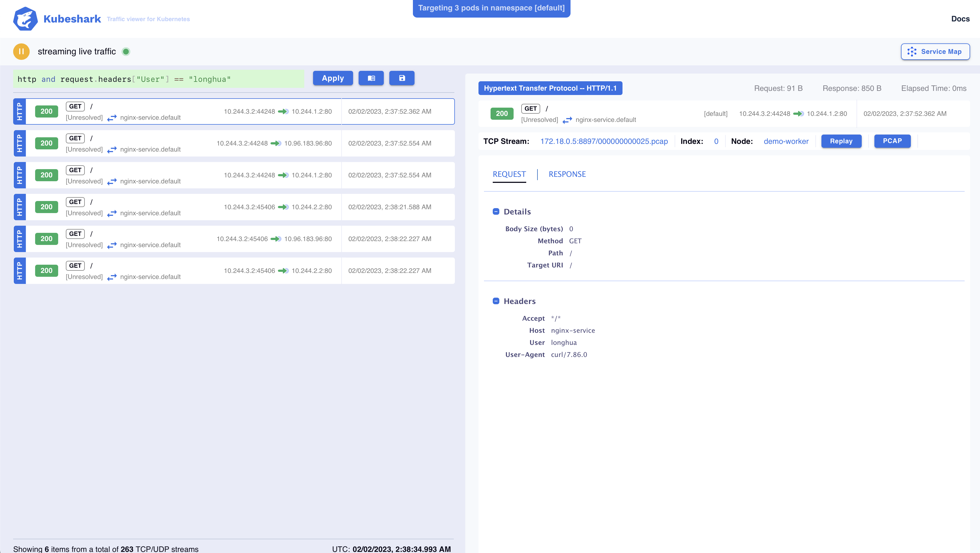The image size is (980, 553).
Task: Click the GET method badge in detail panel
Action: click(530, 108)
